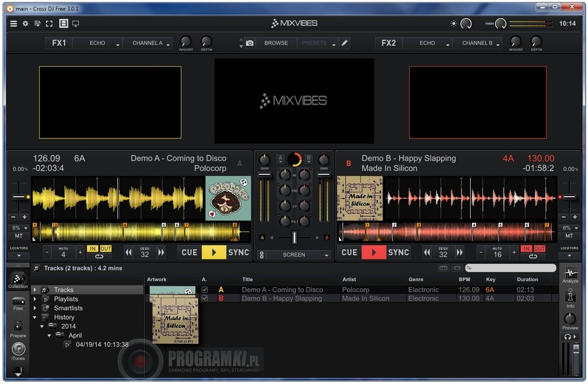Viewport: 588px width, 384px height.
Task: Click SYNC on deck A
Action: 239,253
